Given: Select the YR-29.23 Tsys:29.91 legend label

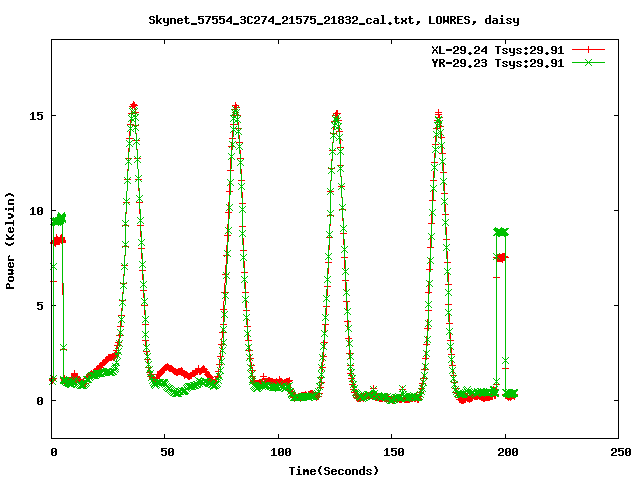Looking at the screenshot, I should (498, 63).
